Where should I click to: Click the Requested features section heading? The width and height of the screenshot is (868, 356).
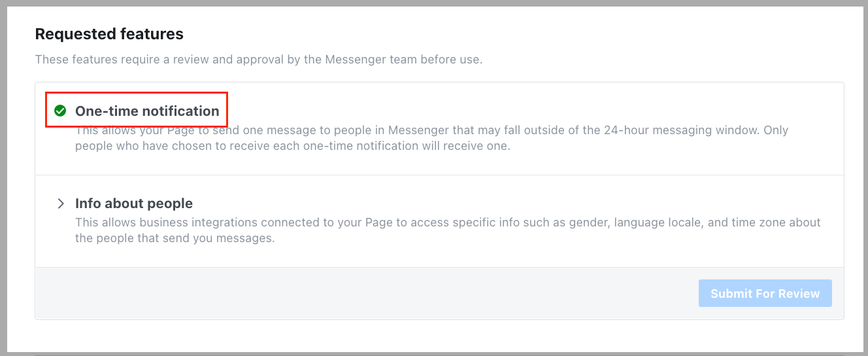[x=109, y=33]
